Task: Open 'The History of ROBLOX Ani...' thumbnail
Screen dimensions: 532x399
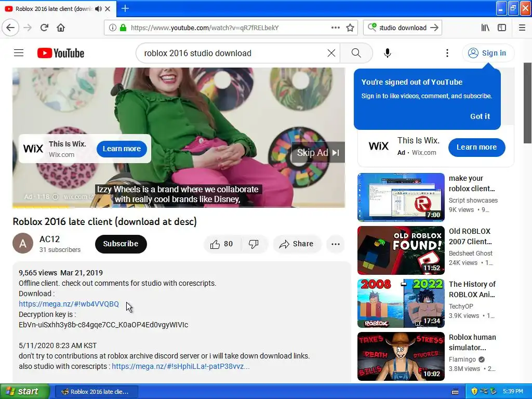Action: 401,303
